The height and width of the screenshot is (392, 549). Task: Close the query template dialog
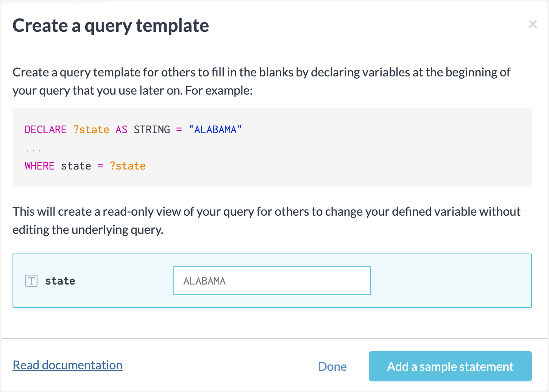tap(532, 25)
